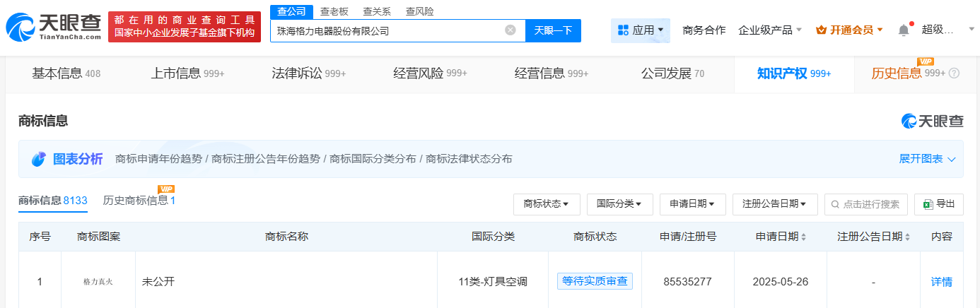The image size is (980, 308).
Task: Click the 商标申请年份趋势 chart link
Action: click(158, 159)
